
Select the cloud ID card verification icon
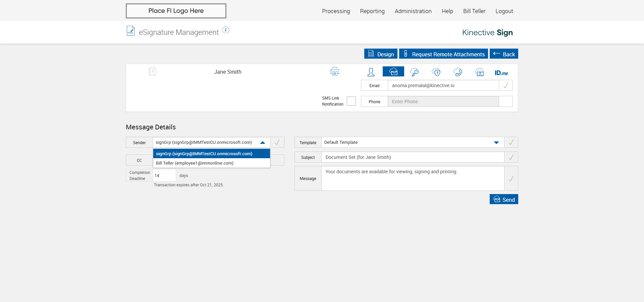[x=480, y=72]
